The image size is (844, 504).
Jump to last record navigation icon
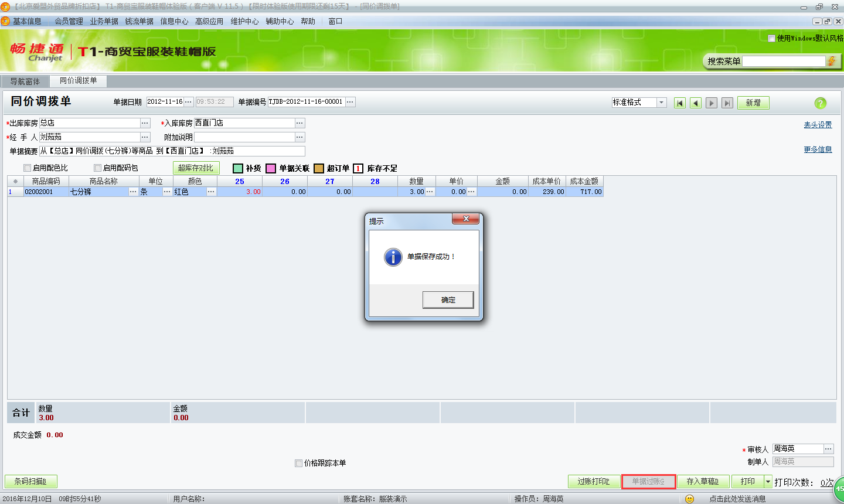727,103
